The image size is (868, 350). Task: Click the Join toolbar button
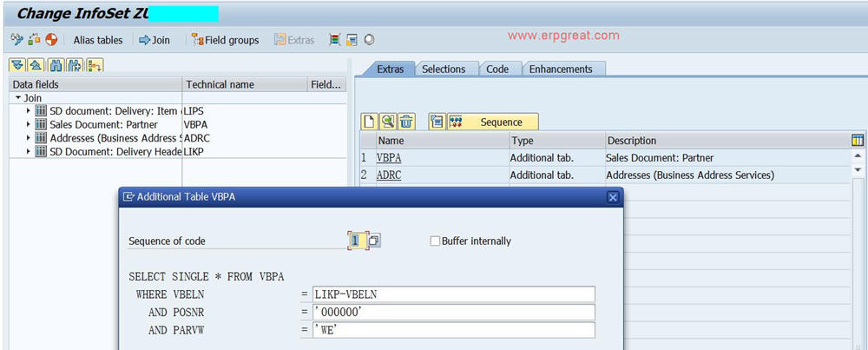pos(155,40)
